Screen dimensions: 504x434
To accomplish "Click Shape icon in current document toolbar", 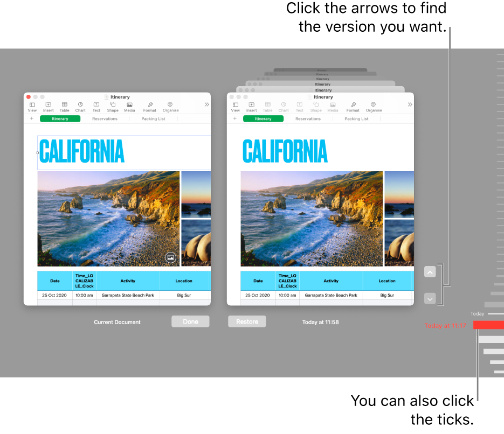I will 113,107.
